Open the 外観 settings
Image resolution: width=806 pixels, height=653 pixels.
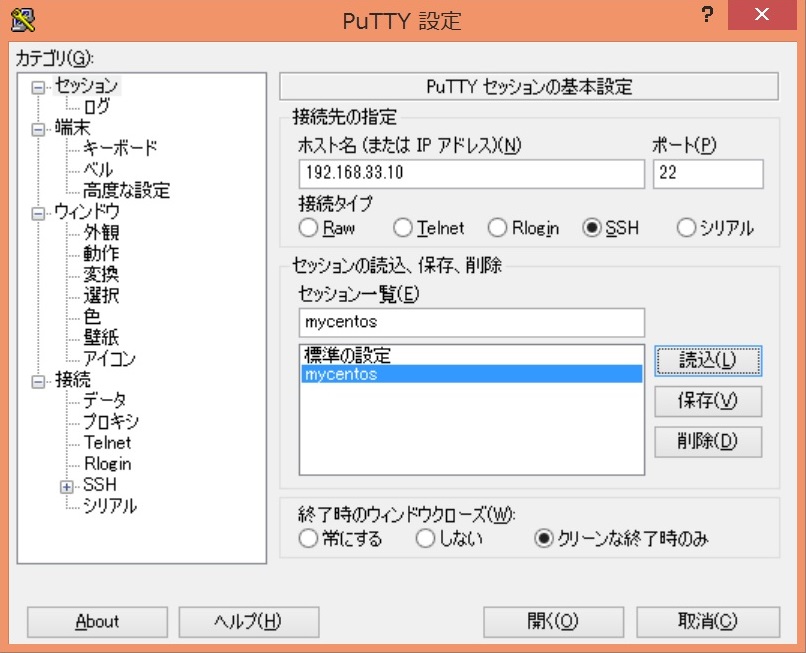pyautogui.click(x=101, y=232)
